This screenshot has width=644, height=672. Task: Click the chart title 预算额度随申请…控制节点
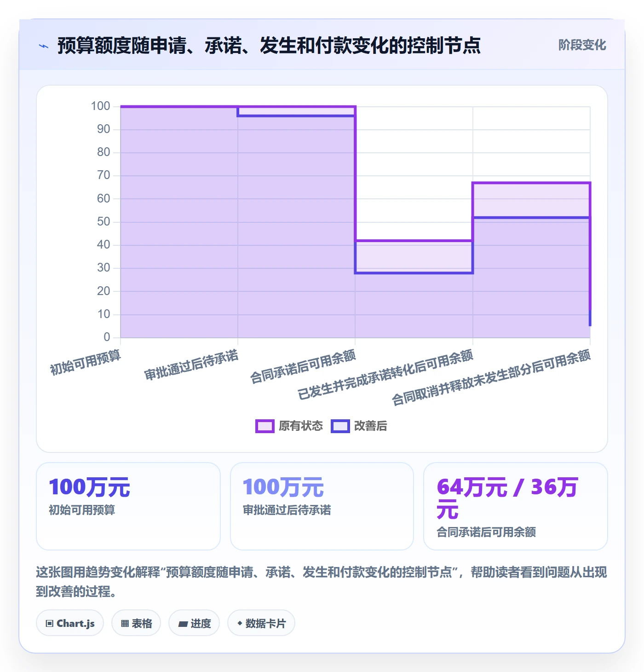pos(269,46)
